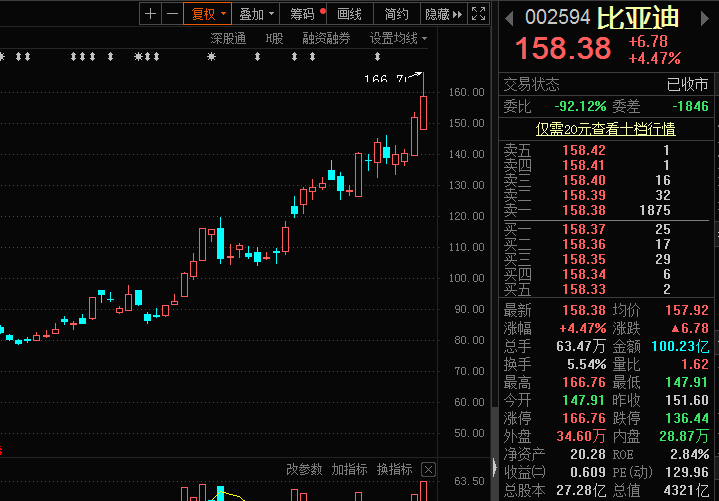Select the 融资融券 tab
The image size is (719, 501).
[326, 38]
